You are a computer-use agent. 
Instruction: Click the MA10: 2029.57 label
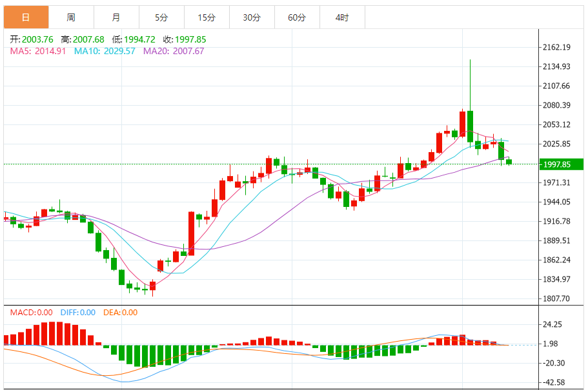(x=105, y=51)
